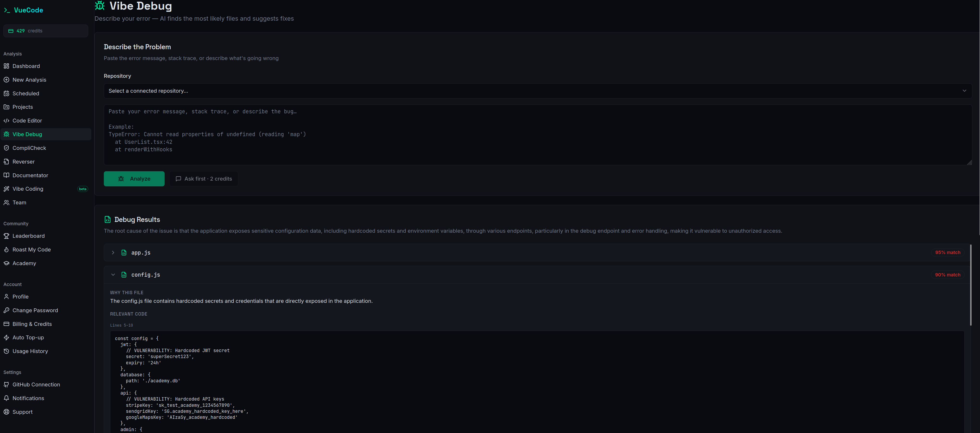The width and height of the screenshot is (980, 433).
Task: Select the Vibe Debug bug icon in sidebar
Action: (6, 134)
